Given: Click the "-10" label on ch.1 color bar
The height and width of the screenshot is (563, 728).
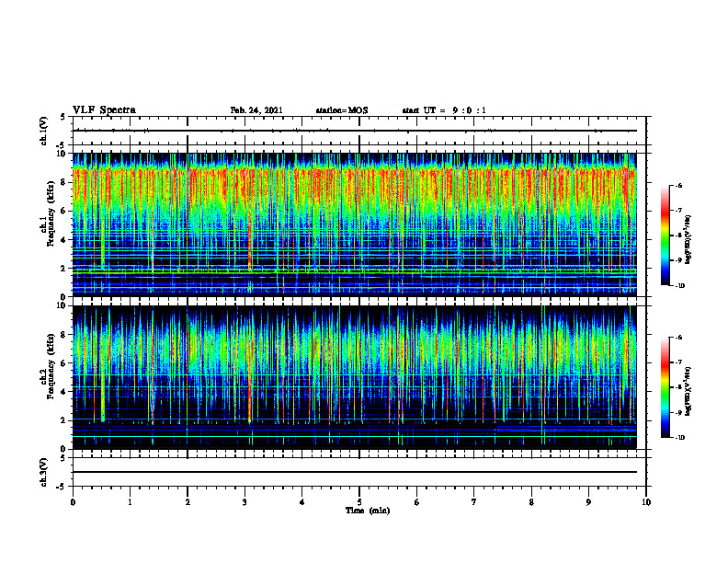Looking at the screenshot, I should tap(680, 286).
